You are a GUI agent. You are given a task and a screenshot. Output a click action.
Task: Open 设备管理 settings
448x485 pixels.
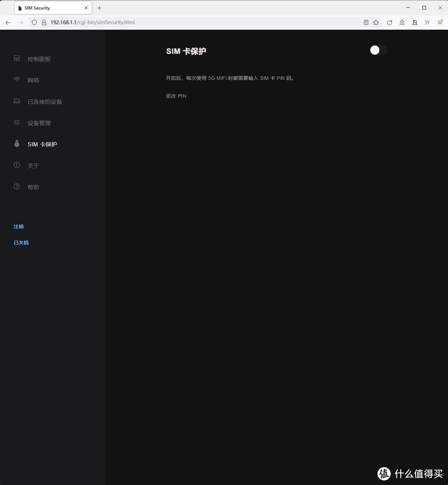[39, 123]
